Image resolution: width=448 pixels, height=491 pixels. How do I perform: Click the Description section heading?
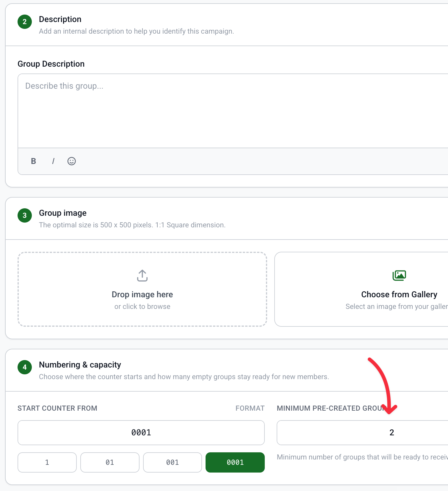(60, 19)
